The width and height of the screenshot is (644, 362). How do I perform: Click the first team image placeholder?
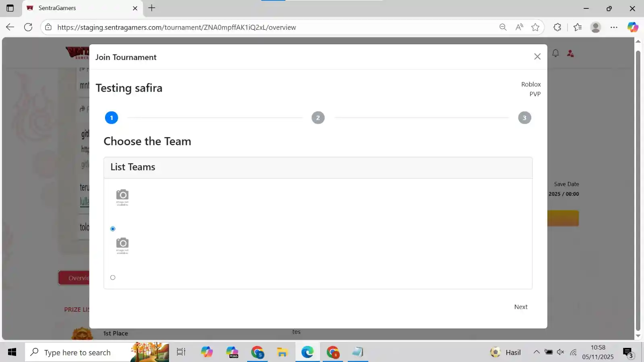coord(122,197)
